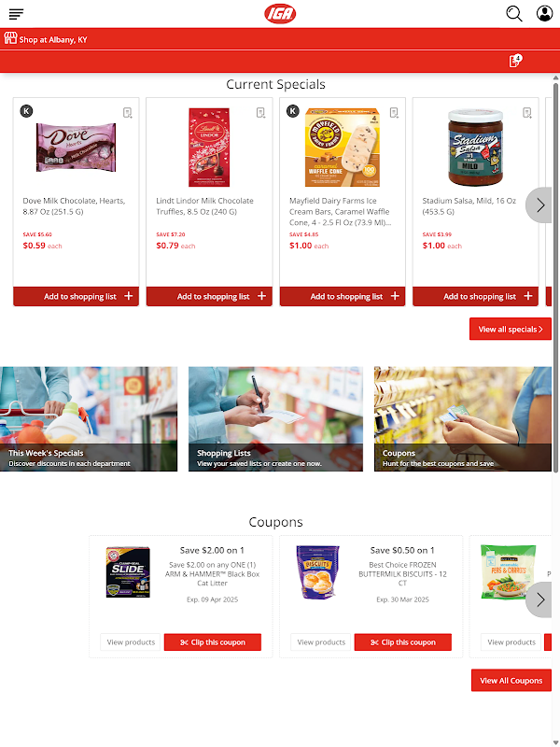Click View All Coupons button

pos(511,681)
